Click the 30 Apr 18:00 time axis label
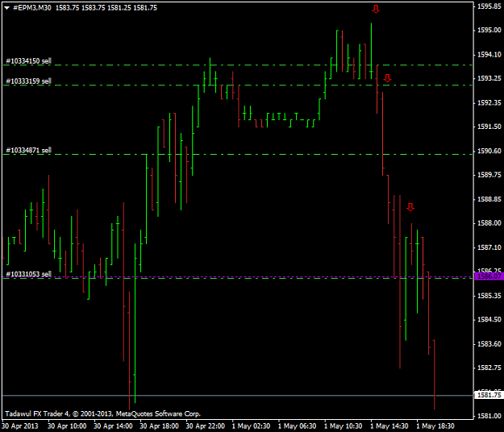 (159, 426)
